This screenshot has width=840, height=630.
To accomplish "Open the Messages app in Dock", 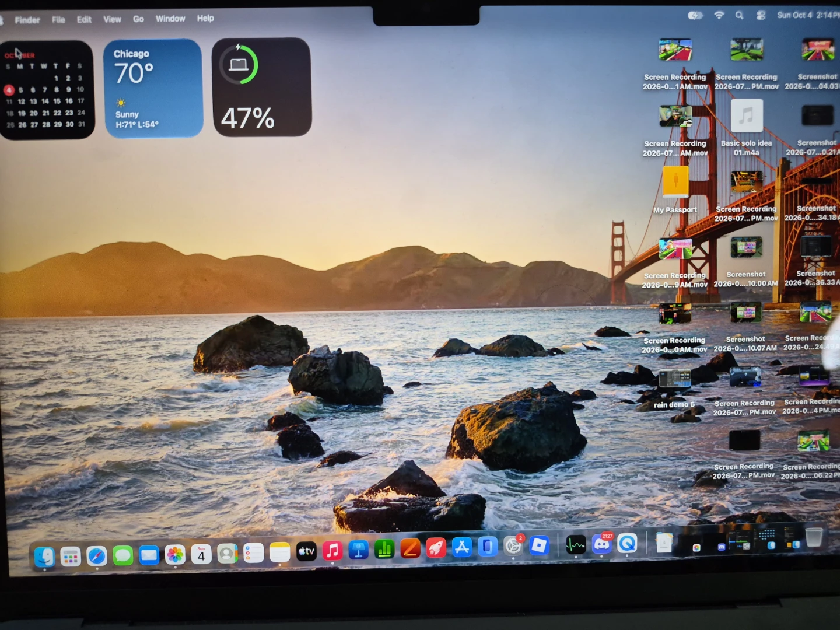I will tap(123, 555).
